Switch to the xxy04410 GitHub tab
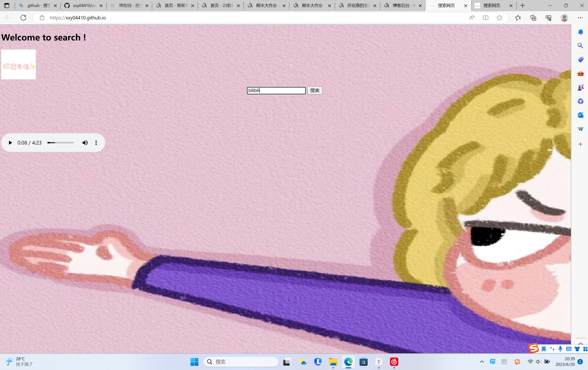This screenshot has height=370, width=588. (x=83, y=5)
